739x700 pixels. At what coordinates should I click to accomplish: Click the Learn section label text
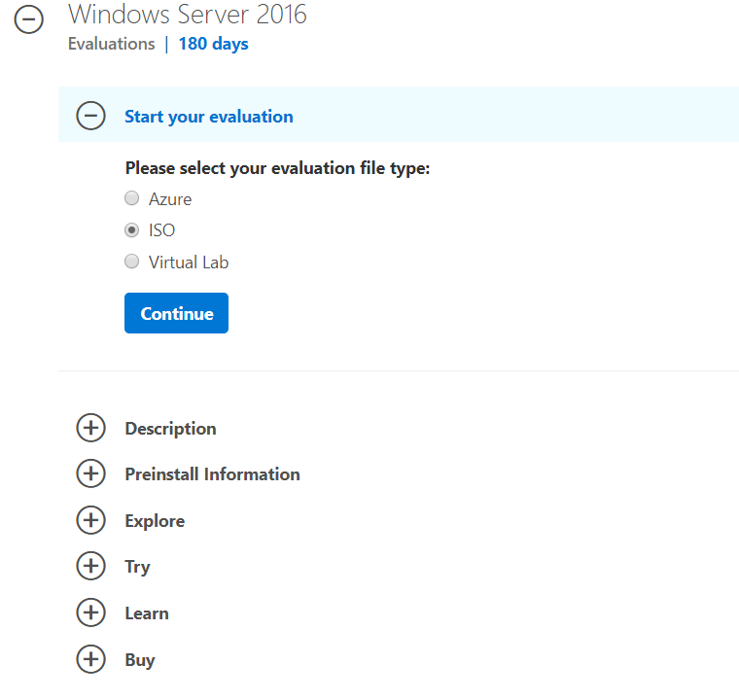147,613
